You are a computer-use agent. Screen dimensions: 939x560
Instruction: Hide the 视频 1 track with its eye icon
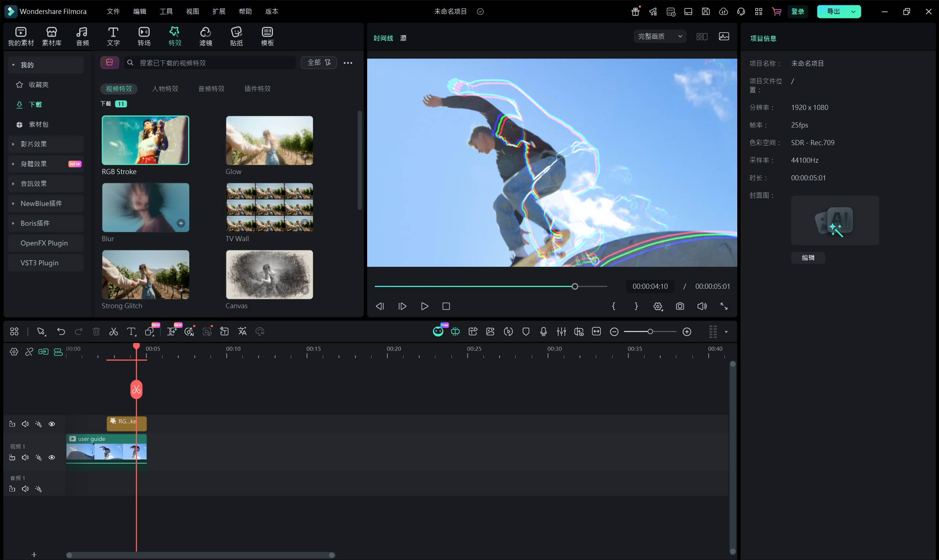tap(52, 457)
